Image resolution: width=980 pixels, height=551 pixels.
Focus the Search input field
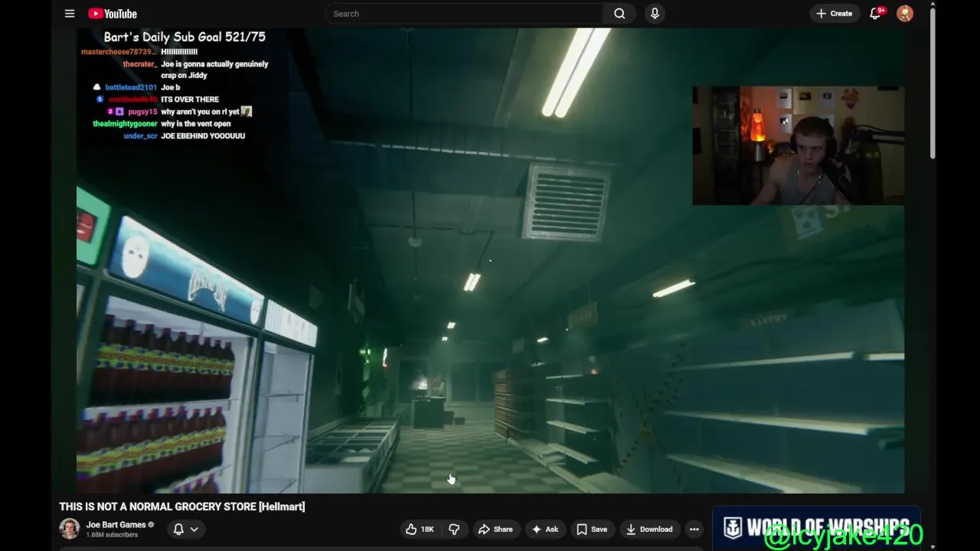coord(464,14)
